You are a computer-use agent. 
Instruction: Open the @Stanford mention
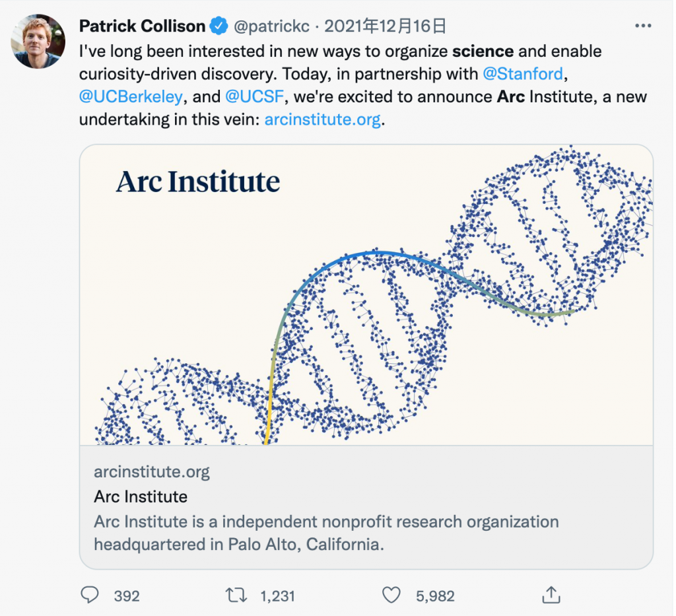coord(524,74)
